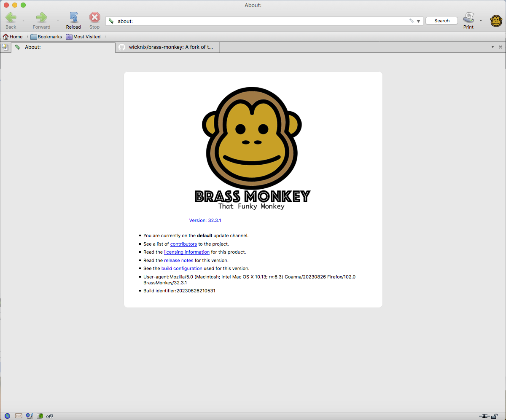Open the address bar history dropdown
Image resolution: width=506 pixels, height=420 pixels.
[x=417, y=20]
